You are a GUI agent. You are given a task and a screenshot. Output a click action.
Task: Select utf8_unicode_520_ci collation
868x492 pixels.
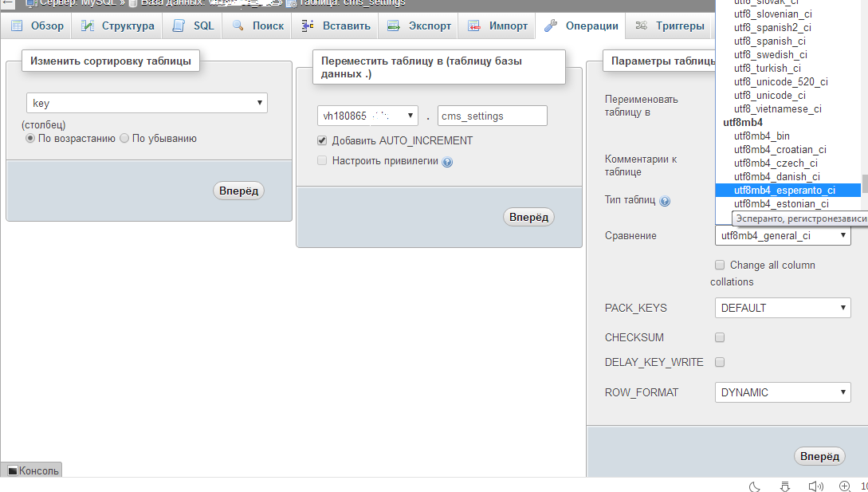(787, 82)
